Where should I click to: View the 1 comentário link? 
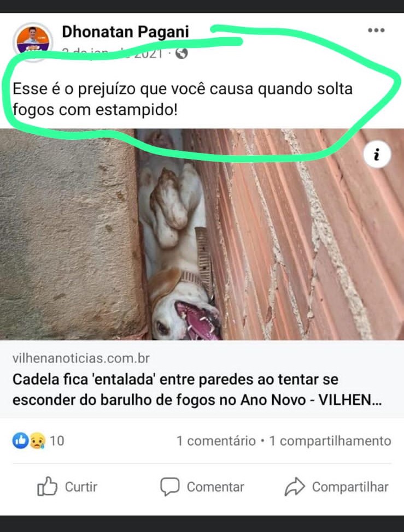(x=216, y=441)
